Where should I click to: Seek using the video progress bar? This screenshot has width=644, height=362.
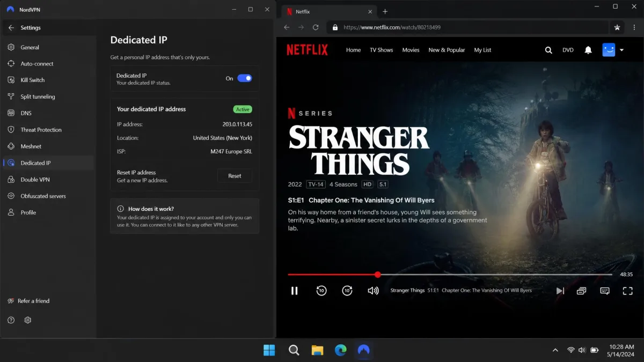pyautogui.click(x=450, y=275)
